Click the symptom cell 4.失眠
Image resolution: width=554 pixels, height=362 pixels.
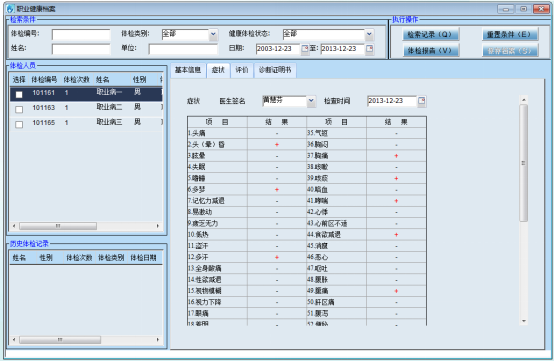tap(217, 167)
